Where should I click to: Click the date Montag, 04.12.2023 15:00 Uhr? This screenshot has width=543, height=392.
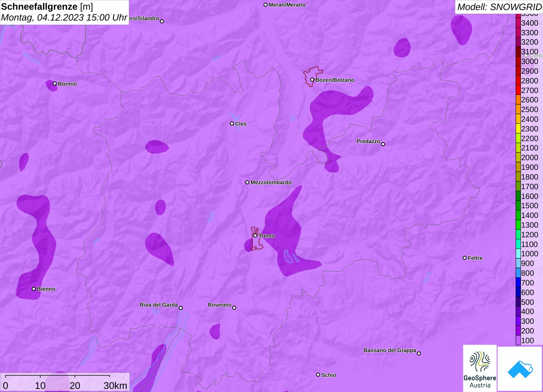64,17
